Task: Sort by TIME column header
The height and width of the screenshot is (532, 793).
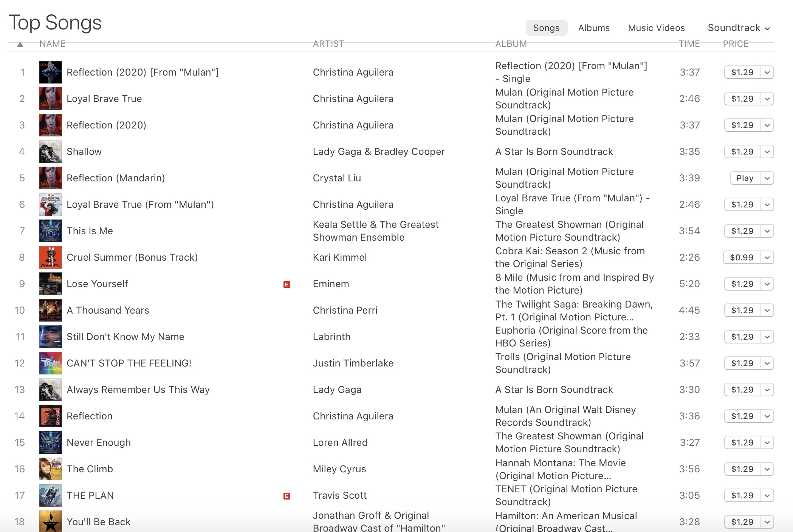Action: (689, 44)
